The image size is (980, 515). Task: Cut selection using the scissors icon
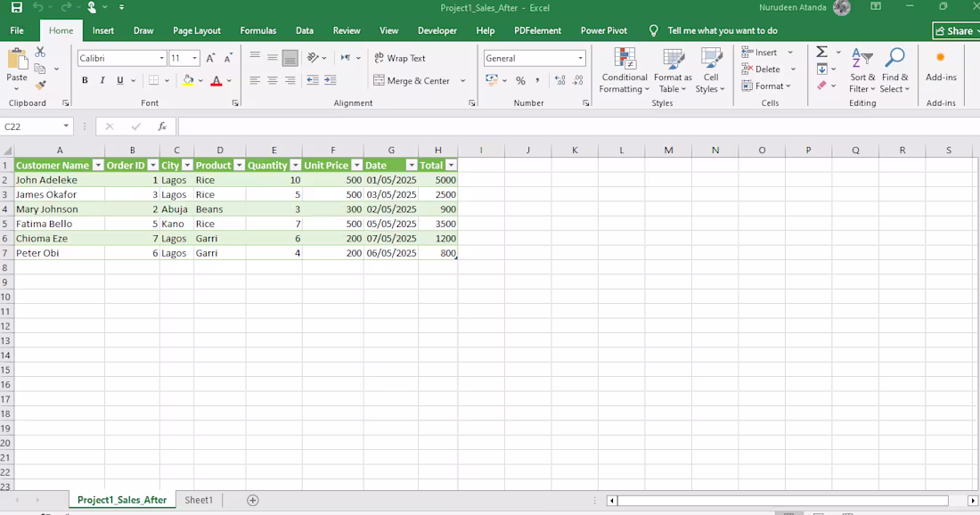pyautogui.click(x=40, y=52)
